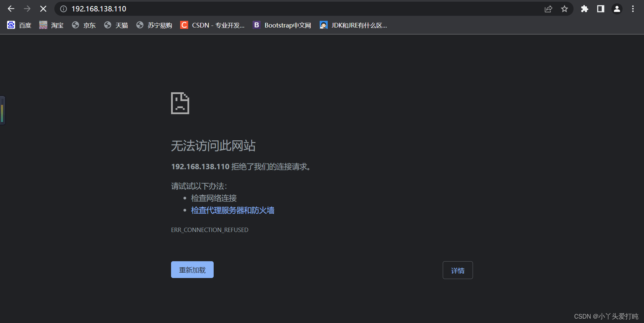Open the JDK和JRE有什么区 bookmark
The image size is (644, 323).
coord(354,25)
